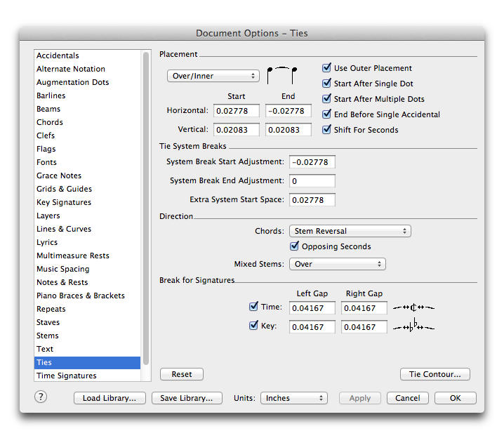Screen dimensions: 504x438
Task: Click Load Library button
Action: click(x=110, y=398)
